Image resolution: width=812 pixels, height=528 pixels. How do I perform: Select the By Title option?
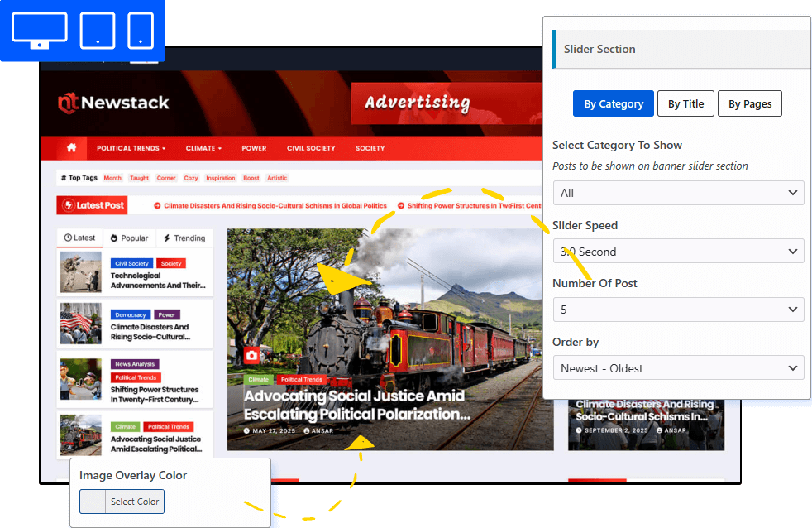[685, 103]
